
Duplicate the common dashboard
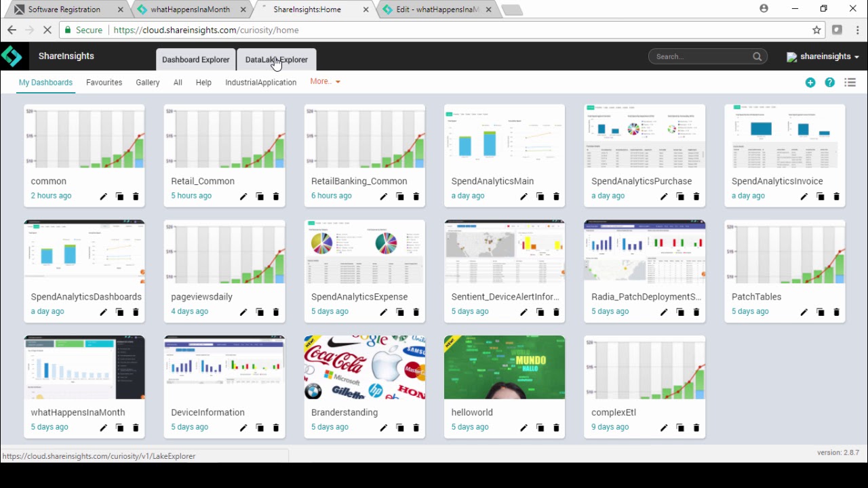click(x=119, y=197)
